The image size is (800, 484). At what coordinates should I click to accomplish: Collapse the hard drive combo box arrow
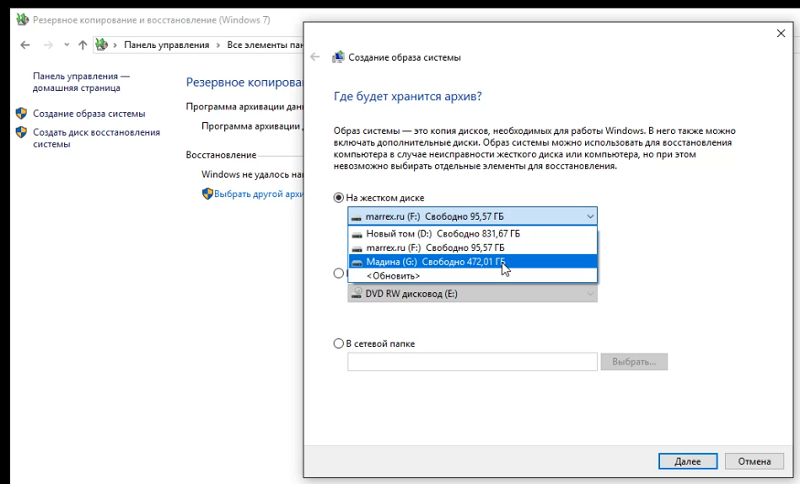[x=590, y=217]
